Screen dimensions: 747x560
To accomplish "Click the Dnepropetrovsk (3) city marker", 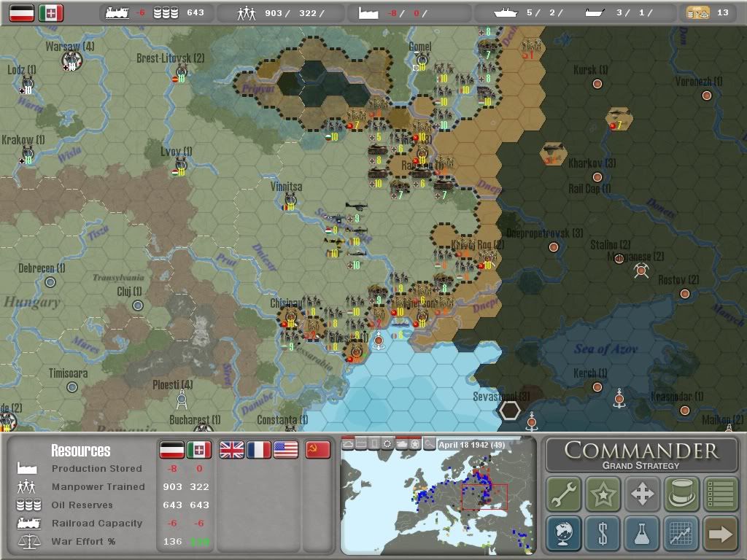I will pyautogui.click(x=553, y=246).
